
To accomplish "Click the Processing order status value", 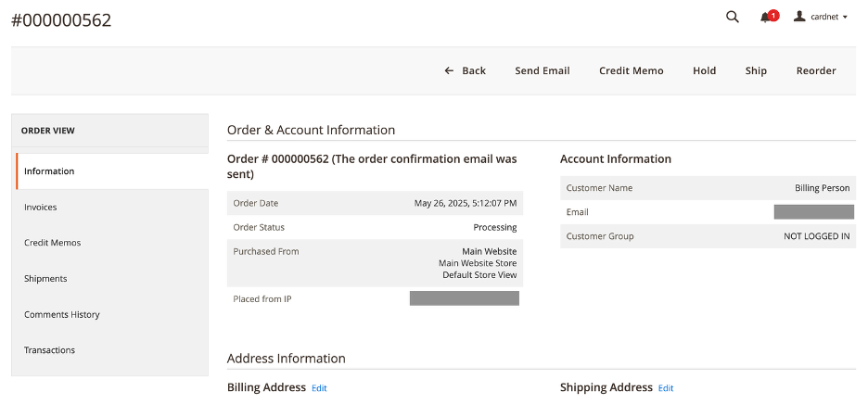I will (495, 227).
